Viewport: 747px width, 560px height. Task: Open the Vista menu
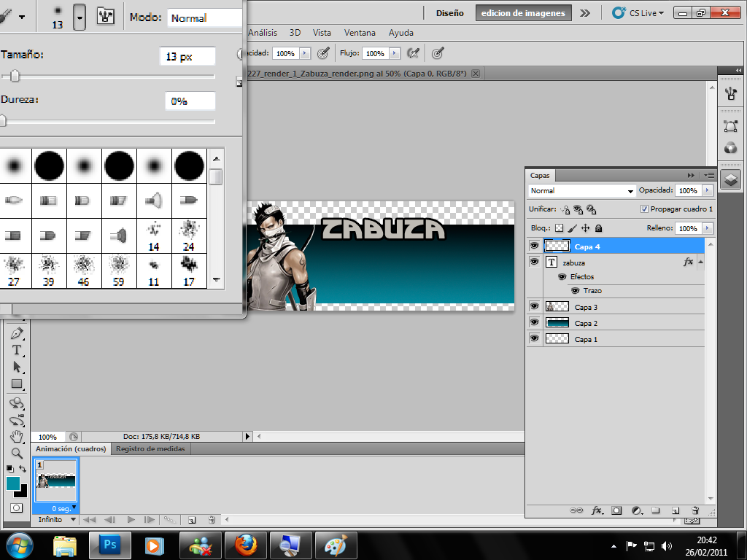(322, 33)
